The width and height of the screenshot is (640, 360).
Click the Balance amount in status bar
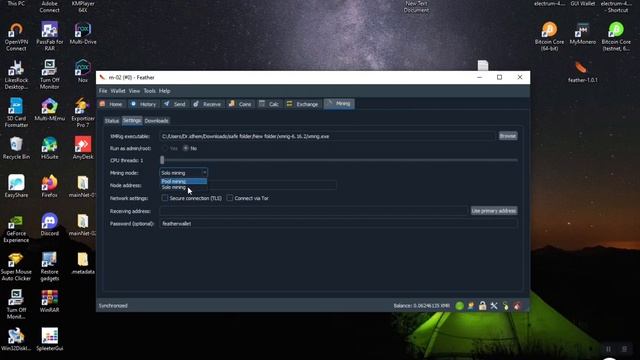(x=422, y=306)
